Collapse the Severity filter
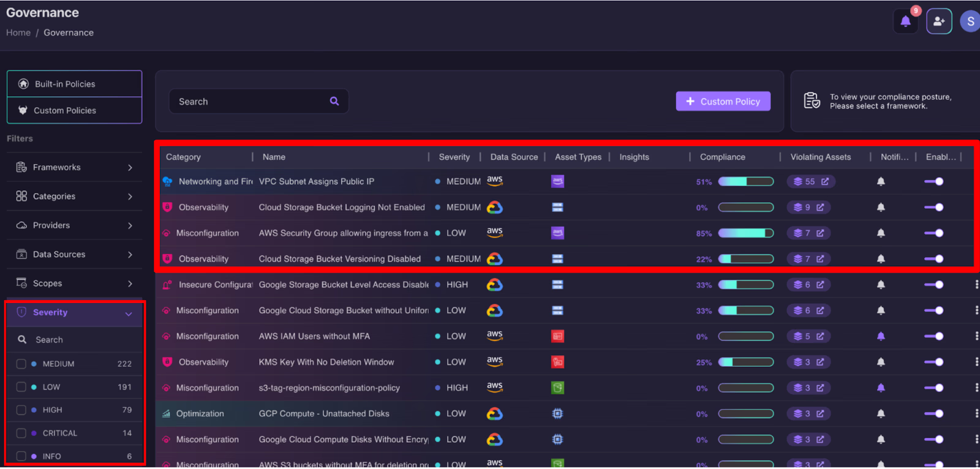Screen dimensions: 980x469 (x=74, y=313)
